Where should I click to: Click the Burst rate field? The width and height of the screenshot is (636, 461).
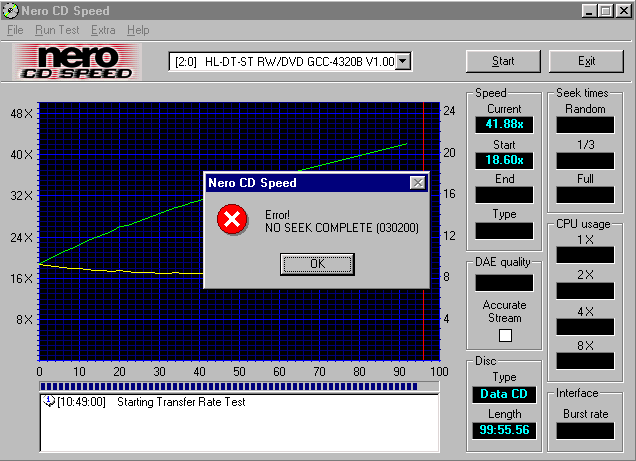(585, 431)
